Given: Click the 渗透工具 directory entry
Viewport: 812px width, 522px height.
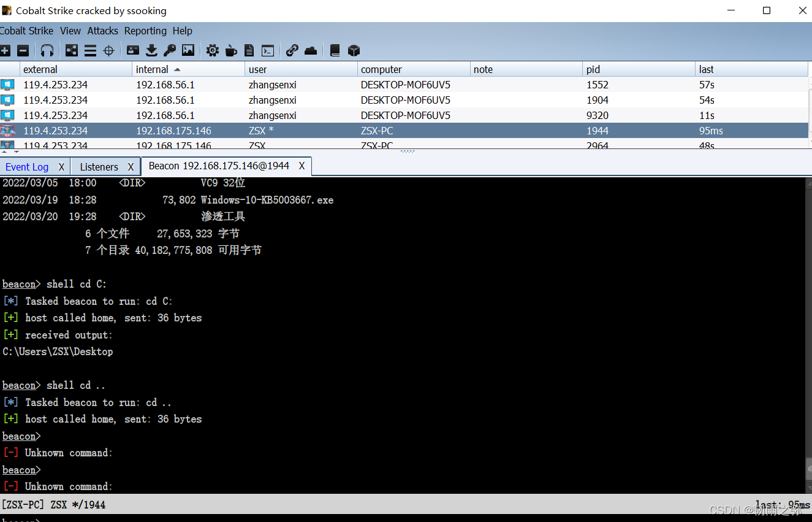Looking at the screenshot, I should (223, 217).
